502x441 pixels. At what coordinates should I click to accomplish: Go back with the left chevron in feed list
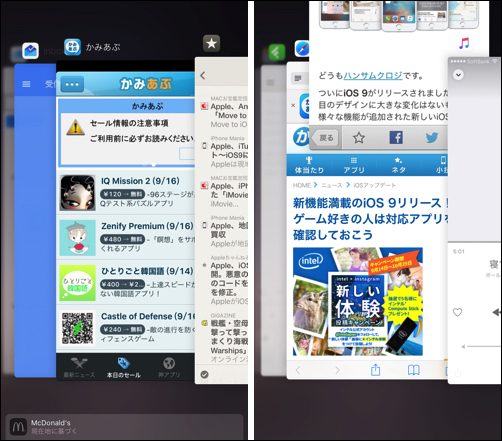coord(203,75)
